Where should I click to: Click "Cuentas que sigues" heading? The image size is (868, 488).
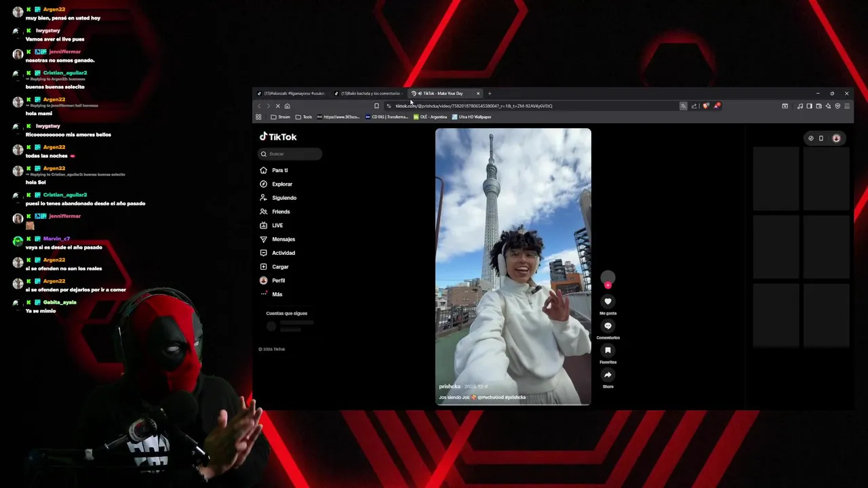coord(287,313)
